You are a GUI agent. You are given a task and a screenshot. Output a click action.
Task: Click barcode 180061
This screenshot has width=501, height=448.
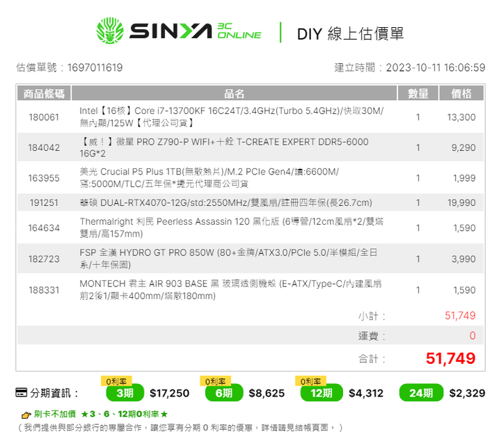pos(44,118)
